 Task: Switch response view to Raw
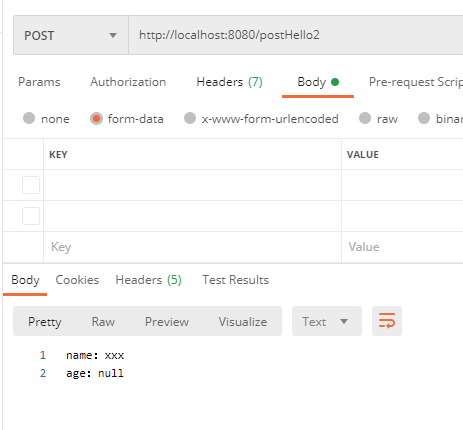[103, 322]
